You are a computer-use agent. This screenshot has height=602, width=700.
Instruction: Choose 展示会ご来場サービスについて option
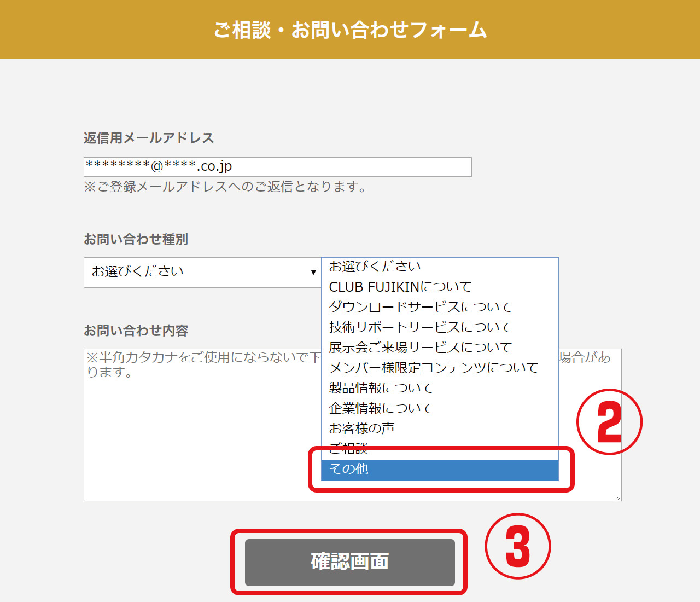tap(420, 348)
